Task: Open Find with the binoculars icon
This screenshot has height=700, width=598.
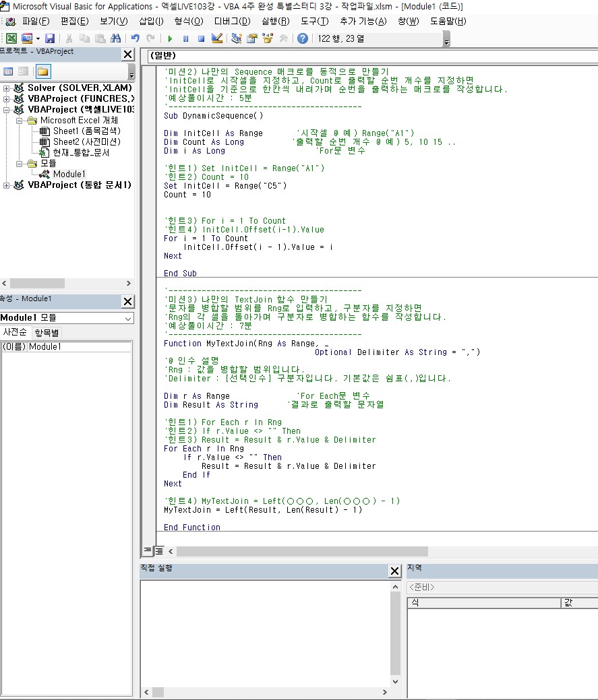Action: click(x=115, y=39)
